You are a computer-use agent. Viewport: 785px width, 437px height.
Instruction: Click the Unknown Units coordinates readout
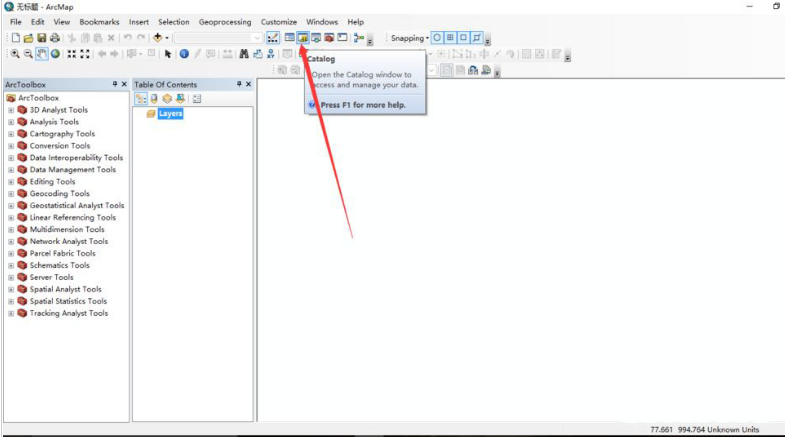click(704, 430)
